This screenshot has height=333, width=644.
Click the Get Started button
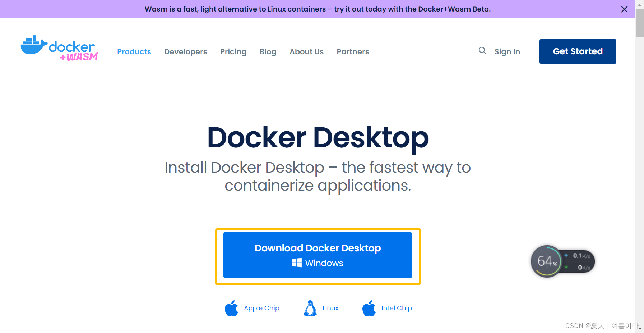tap(578, 51)
